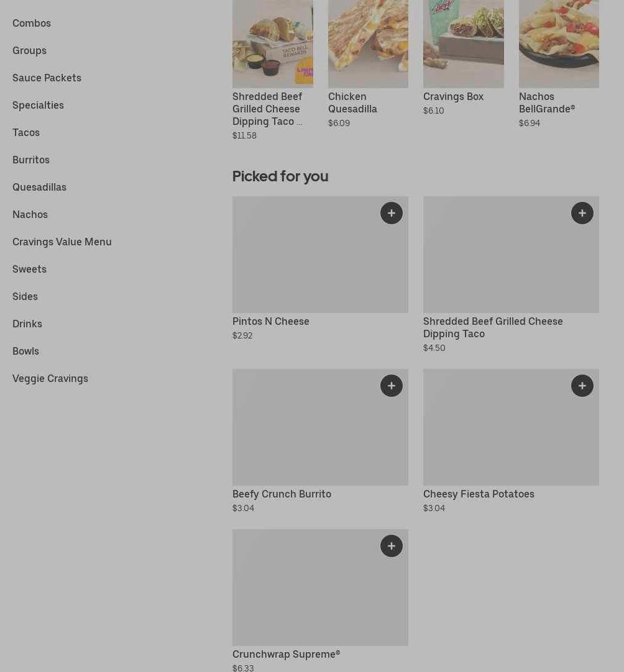Click the Nachos BellGrande image
The image size is (624, 672).
tap(559, 43)
